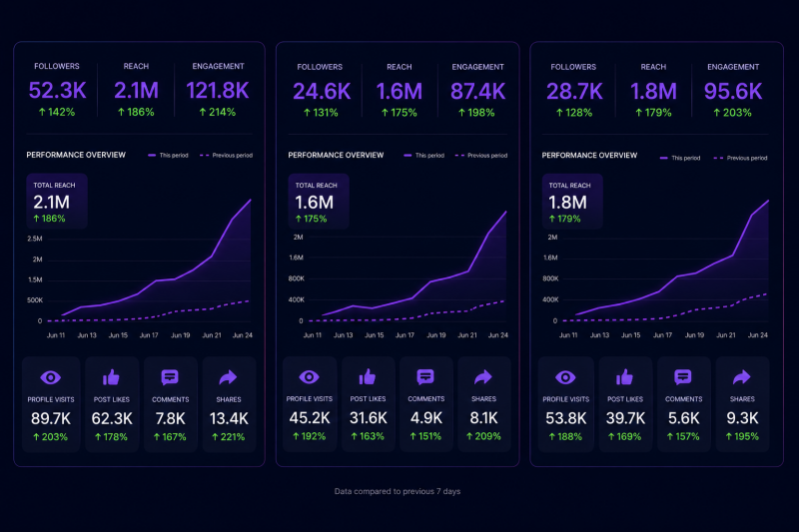
Task: Click the Total Reach 2.1M summary box
Action: (x=57, y=202)
